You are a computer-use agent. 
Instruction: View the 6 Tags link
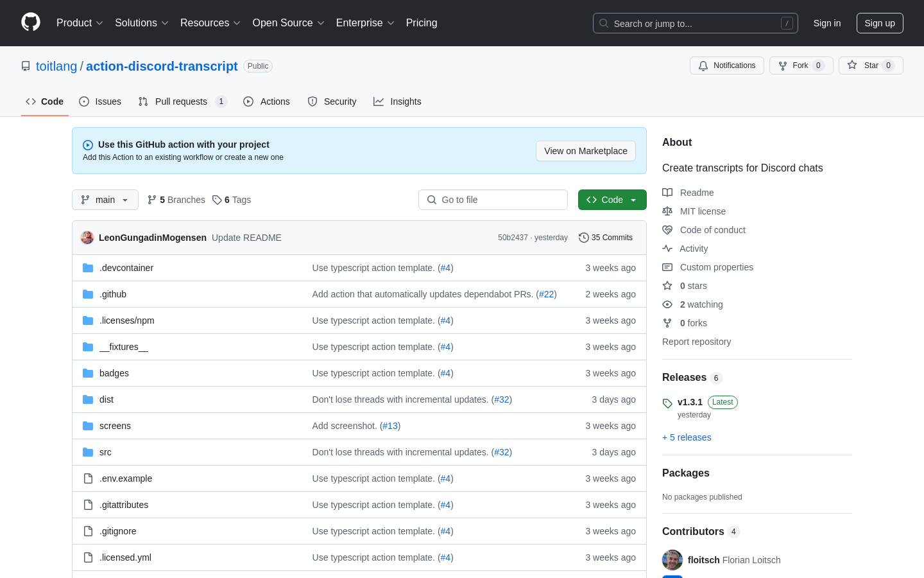[x=232, y=200]
